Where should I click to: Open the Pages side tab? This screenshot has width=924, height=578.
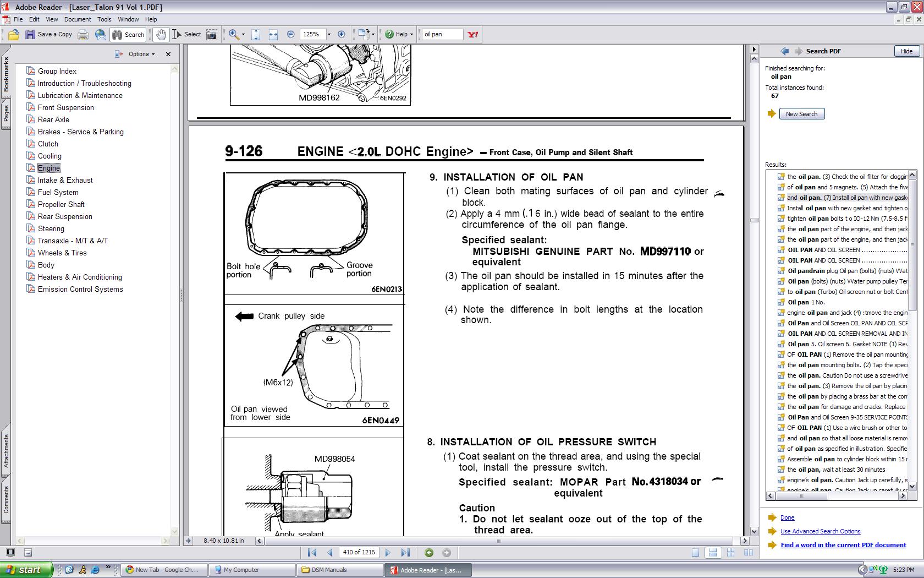coord(6,114)
